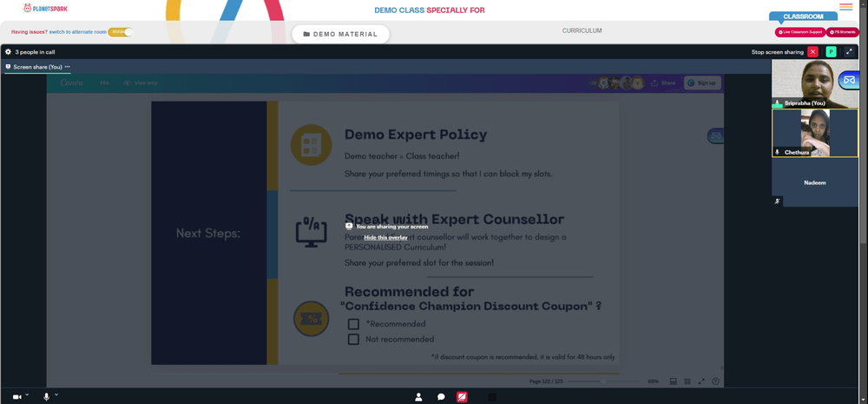Toggle the microphone icon in bottom bar
This screenshot has width=868, height=404.
pyautogui.click(x=47, y=397)
